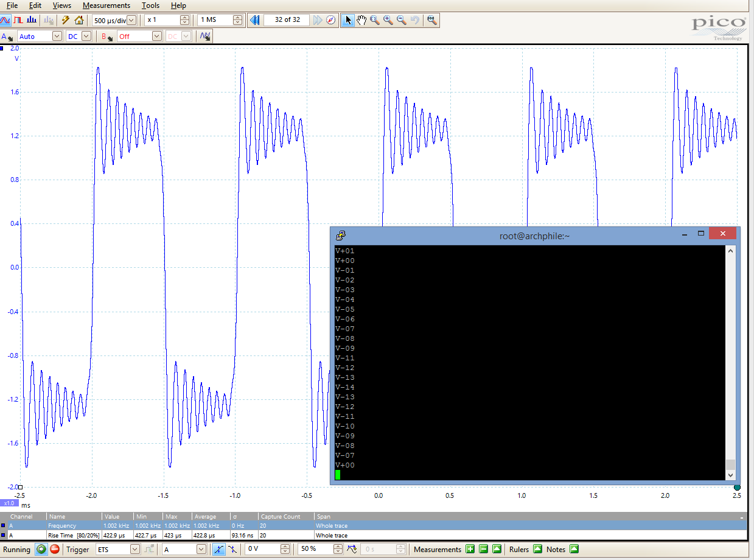Image resolution: width=754 pixels, height=560 pixels.
Task: Adjust the 50 % pre-trigger spinner
Action: [338, 549]
